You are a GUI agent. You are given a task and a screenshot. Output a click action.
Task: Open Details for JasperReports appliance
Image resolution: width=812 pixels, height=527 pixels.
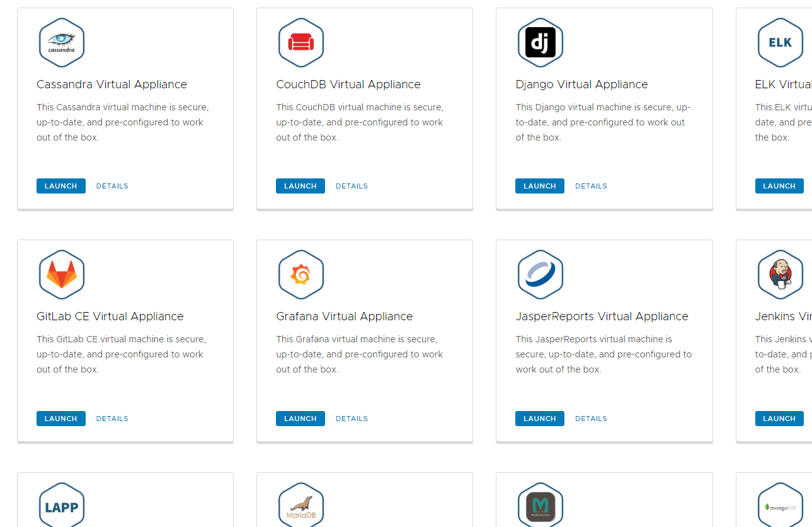tap(591, 419)
